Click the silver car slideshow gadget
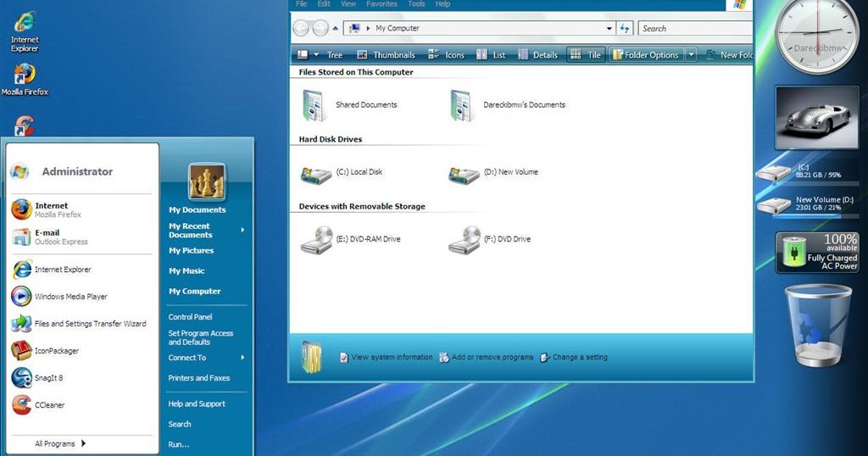This screenshot has width=868, height=456. pos(817,118)
